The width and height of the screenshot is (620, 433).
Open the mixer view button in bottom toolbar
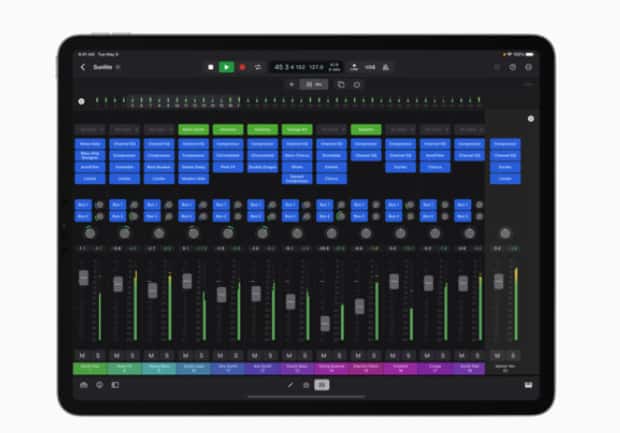click(x=322, y=384)
